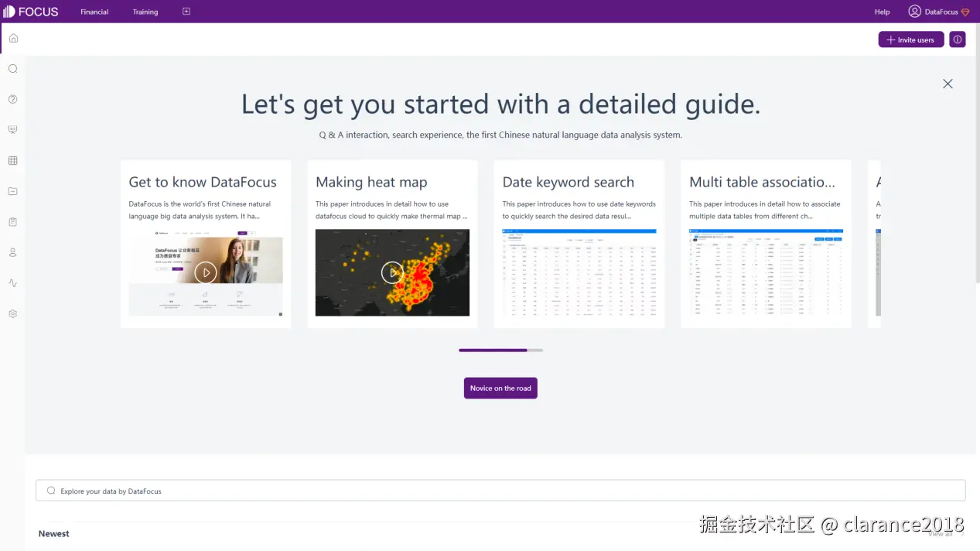
Task: Open the Multi table association thumbnail
Action: [766, 272]
